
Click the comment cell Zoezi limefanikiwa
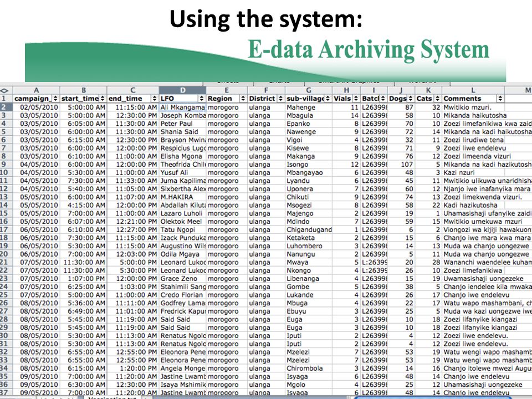(x=473, y=270)
